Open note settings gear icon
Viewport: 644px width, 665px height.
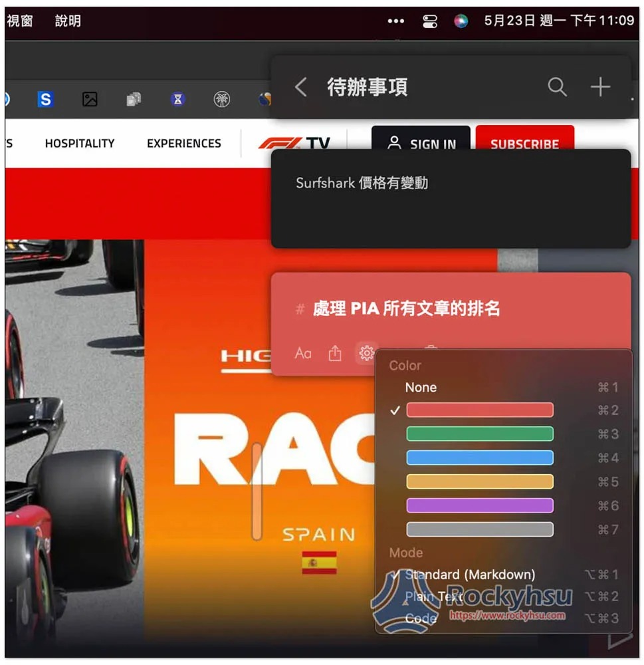(x=366, y=353)
